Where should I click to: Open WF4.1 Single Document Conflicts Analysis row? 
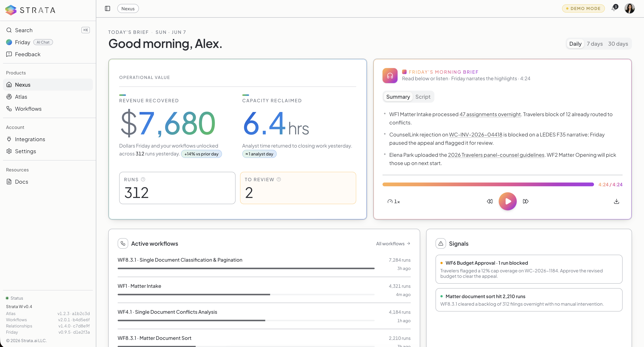coord(264,316)
